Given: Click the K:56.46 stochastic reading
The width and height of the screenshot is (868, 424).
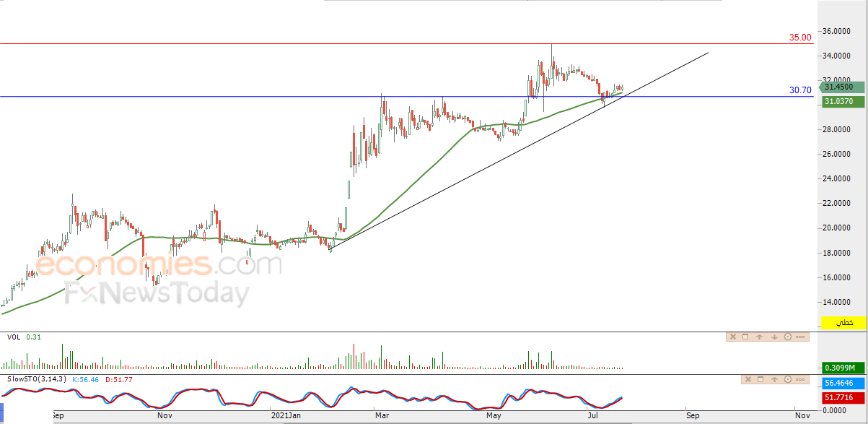Looking at the screenshot, I should pyautogui.click(x=87, y=378).
